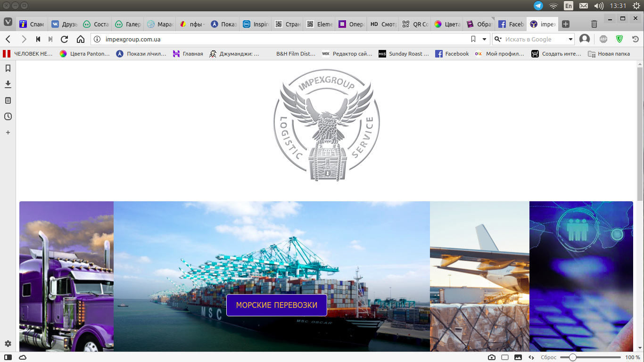This screenshot has width=644, height=362.
Task: Open the search engine selector dropdown
Action: pos(498,39)
